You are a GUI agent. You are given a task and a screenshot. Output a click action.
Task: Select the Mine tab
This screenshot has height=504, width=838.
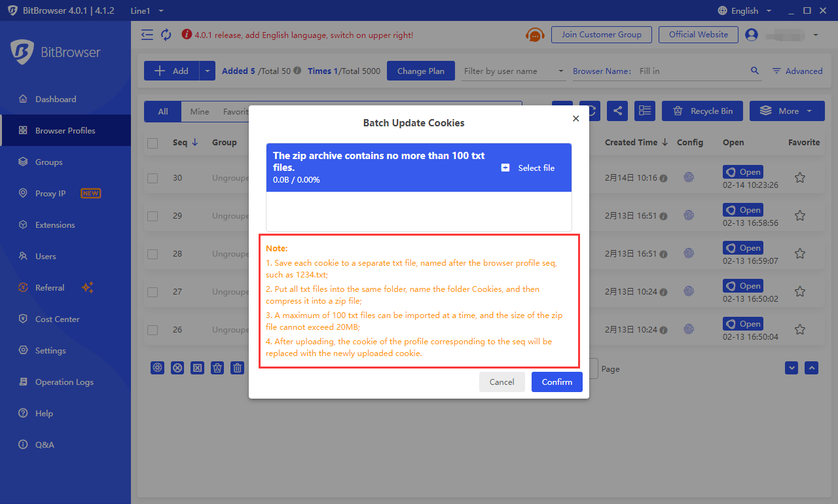coord(200,112)
